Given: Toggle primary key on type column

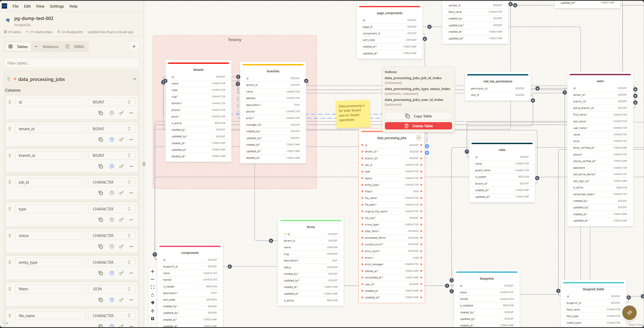Looking at the screenshot, I should [121, 220].
